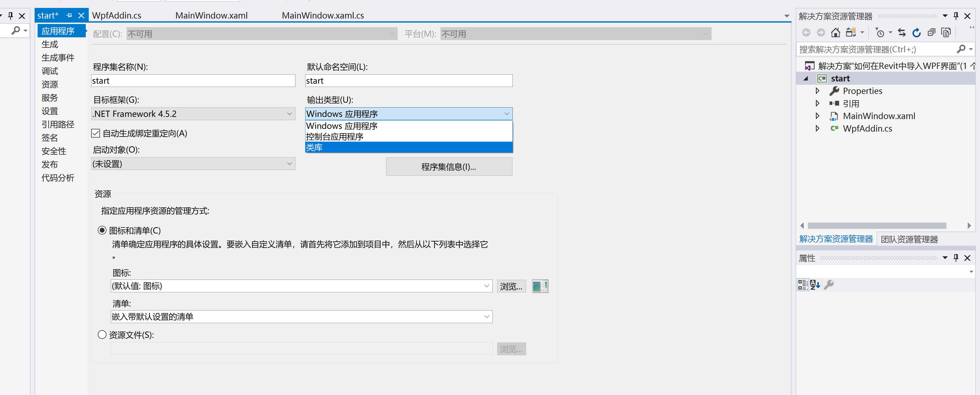980x395 pixels.
Task: Click the 程序集信息(I) button
Action: point(449,166)
